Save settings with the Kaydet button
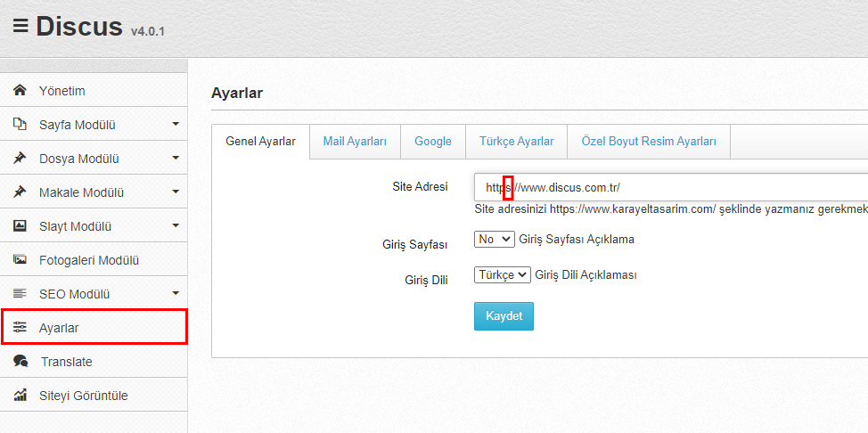 point(504,316)
